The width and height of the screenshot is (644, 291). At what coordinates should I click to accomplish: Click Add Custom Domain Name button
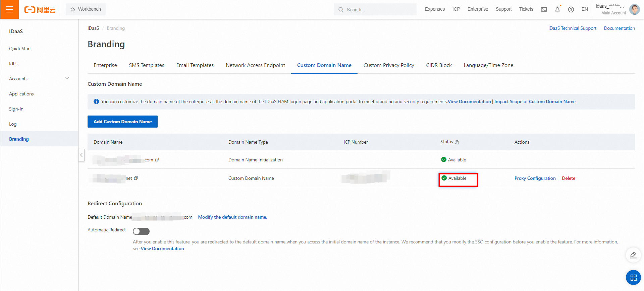click(122, 122)
